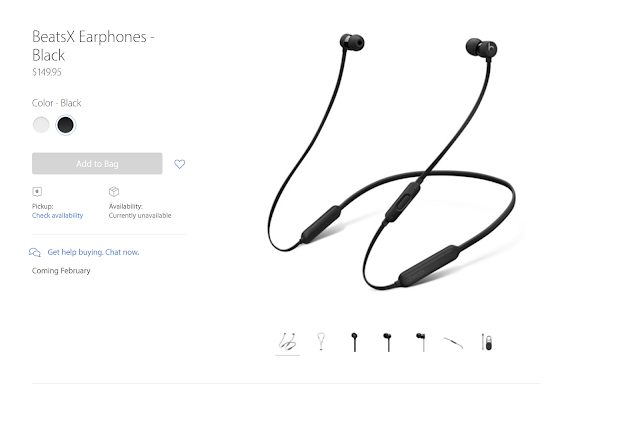Image resolution: width=640 pixels, height=424 pixels.
Task: Click the $149.95 price text
Action: point(47,72)
